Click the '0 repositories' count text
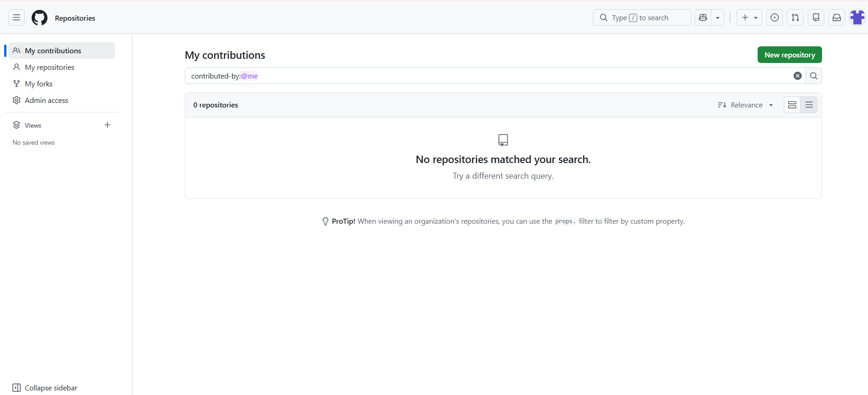 (216, 105)
